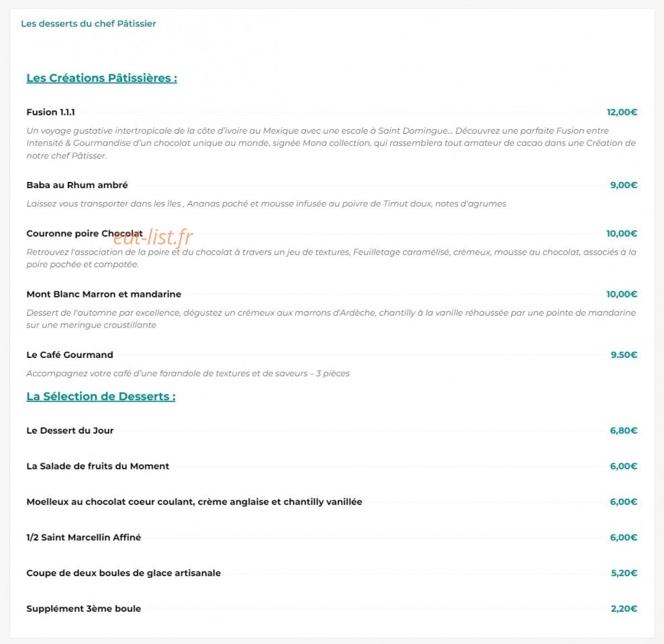Select Le Dessert du Jour
Screen dimensions: 664x644
click(x=70, y=430)
